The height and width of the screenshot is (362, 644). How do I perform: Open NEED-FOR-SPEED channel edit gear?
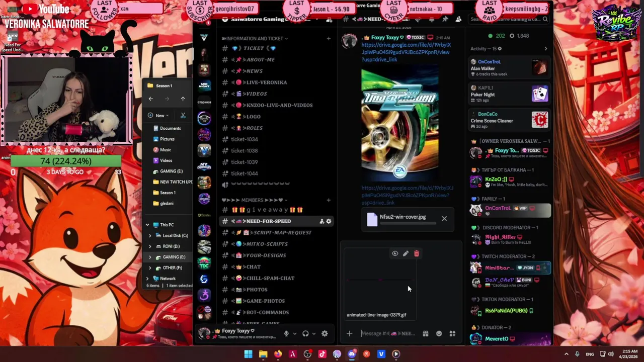[329, 221]
